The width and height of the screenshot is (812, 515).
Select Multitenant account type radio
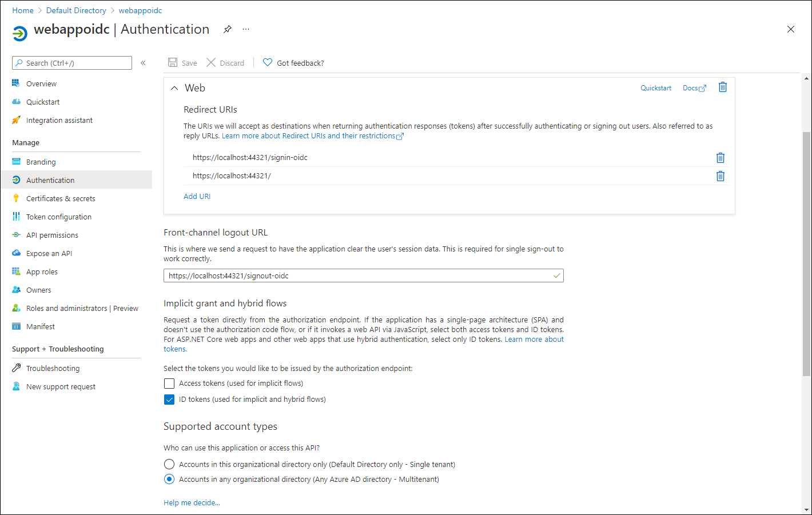(169, 479)
